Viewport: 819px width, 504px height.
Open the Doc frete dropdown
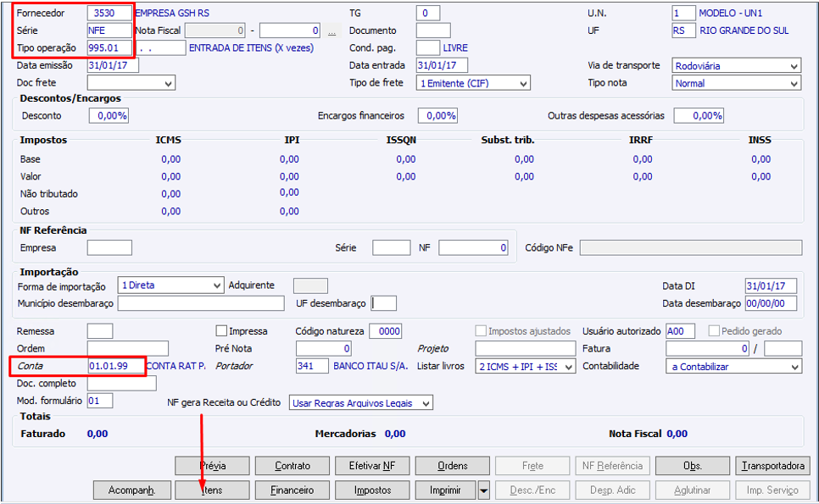tap(131, 83)
